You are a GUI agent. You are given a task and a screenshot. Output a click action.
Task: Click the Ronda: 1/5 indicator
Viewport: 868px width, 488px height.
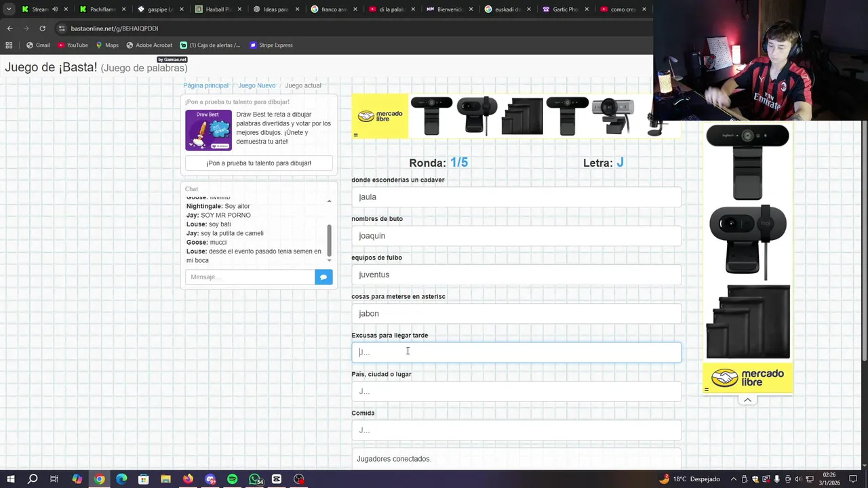438,163
